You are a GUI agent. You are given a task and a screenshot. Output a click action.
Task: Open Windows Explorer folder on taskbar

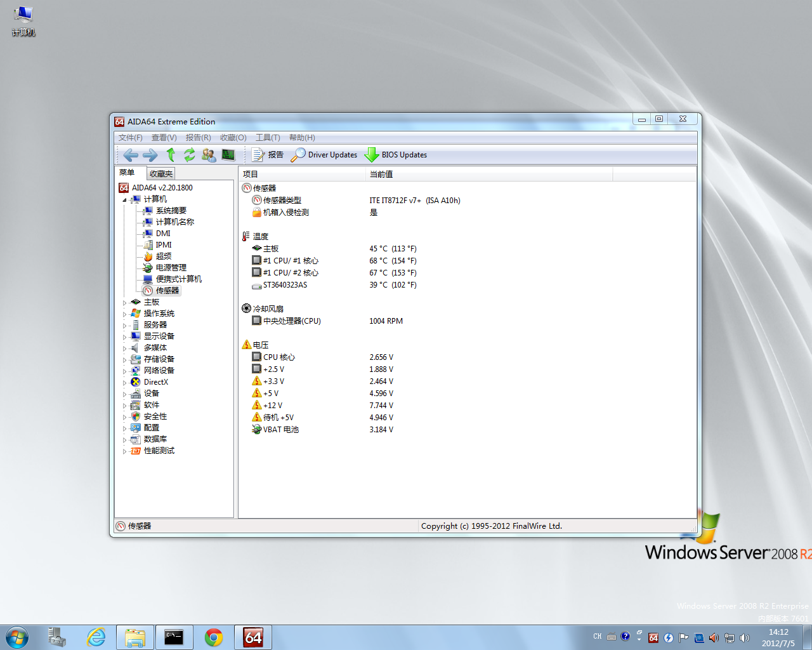(x=135, y=637)
